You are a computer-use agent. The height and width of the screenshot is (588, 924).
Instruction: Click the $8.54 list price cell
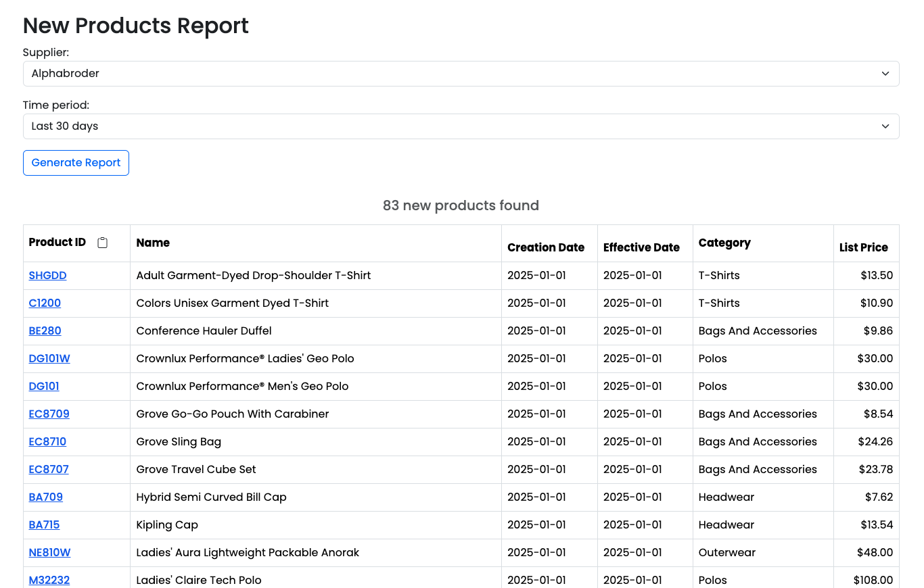pyautogui.click(x=867, y=414)
